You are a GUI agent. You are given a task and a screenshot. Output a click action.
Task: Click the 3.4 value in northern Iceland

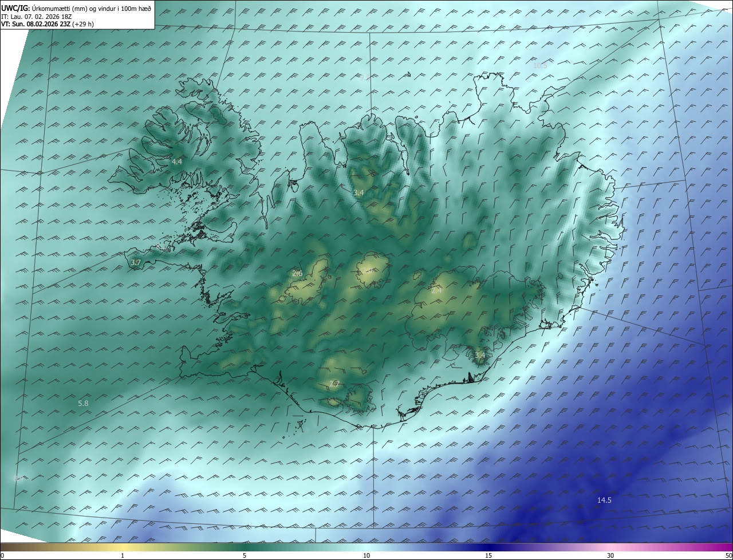pyautogui.click(x=358, y=193)
